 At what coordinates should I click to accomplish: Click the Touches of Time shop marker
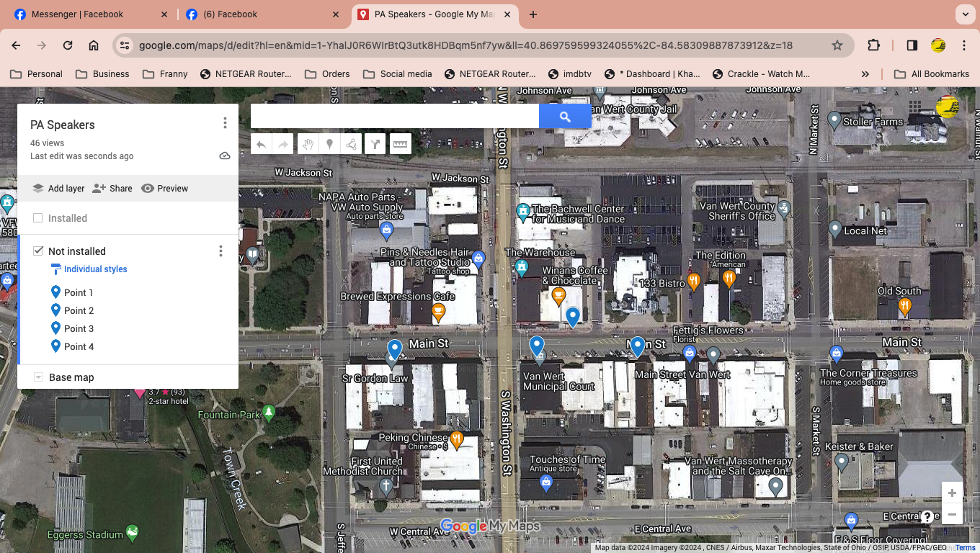pyautogui.click(x=545, y=483)
